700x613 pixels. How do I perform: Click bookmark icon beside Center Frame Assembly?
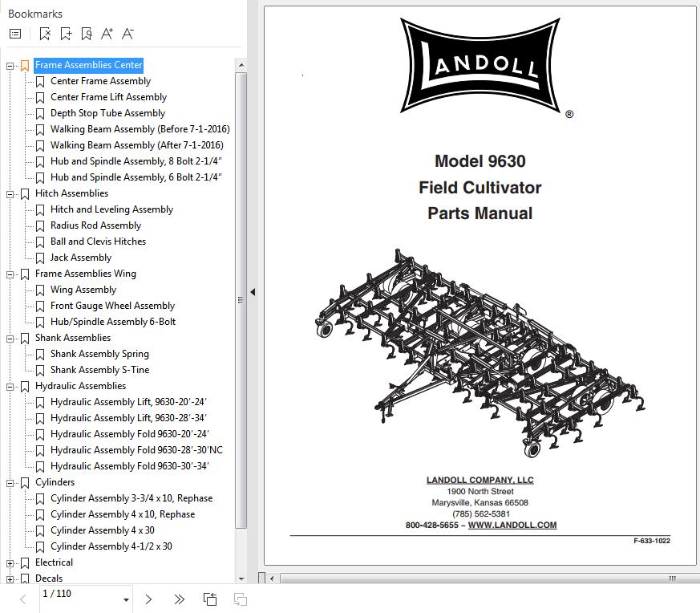[x=40, y=82]
